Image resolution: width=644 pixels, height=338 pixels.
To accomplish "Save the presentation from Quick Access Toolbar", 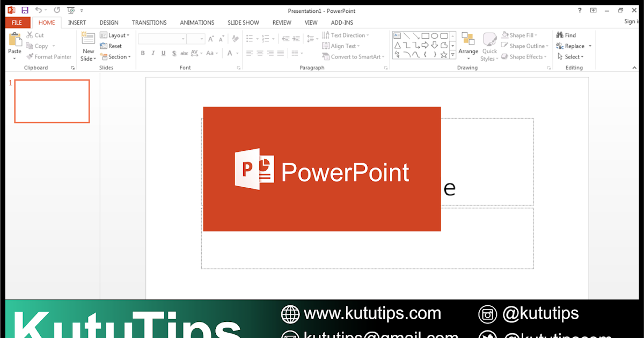I will pos(25,10).
